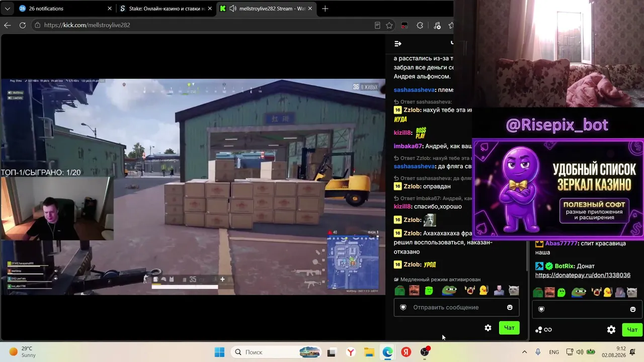
Task: Click the left chat's sad Pepe emote
Action: 399,290
